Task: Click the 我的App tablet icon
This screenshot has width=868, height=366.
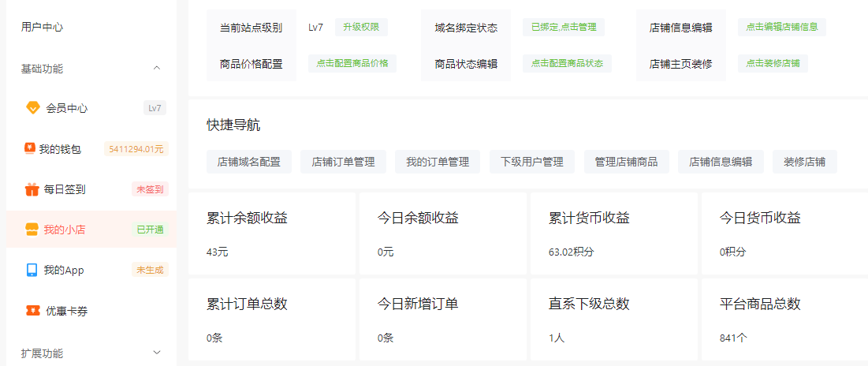Action: click(32, 271)
